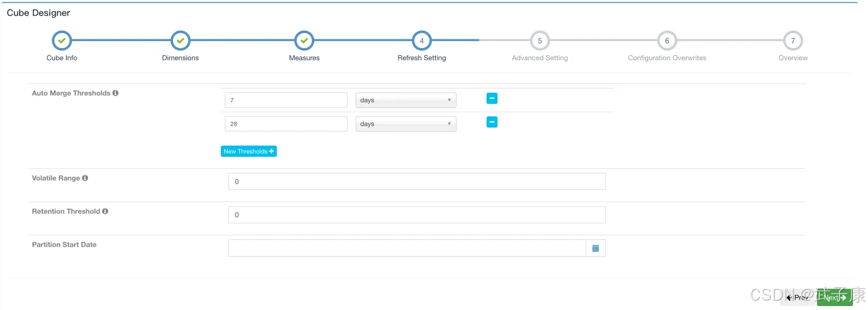This screenshot has width=868, height=310.
Task: Go back with the Prev button
Action: pyautogui.click(x=797, y=297)
